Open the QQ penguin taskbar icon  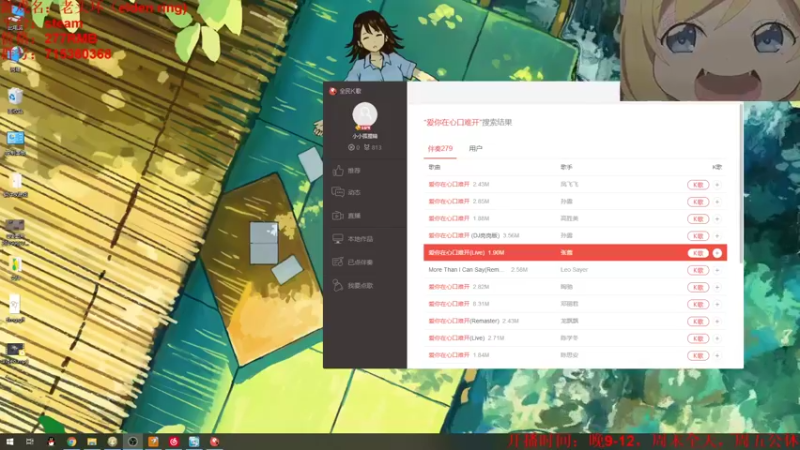(x=51, y=441)
